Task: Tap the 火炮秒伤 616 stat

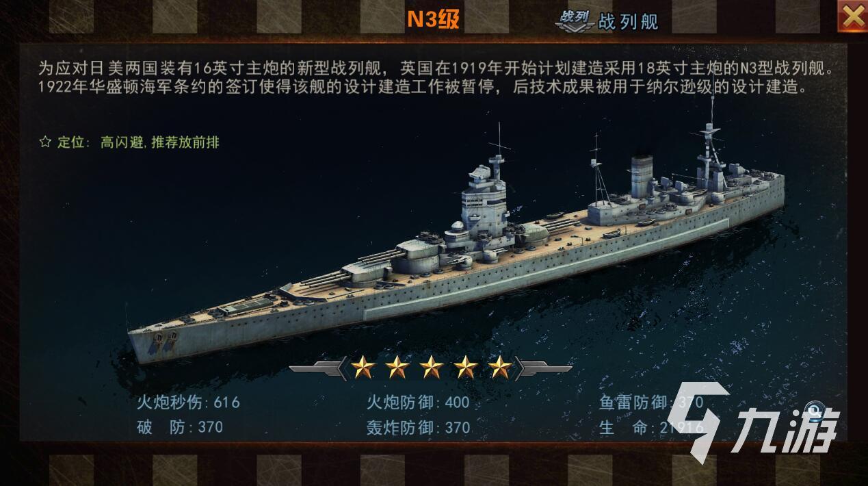Action: (x=188, y=402)
